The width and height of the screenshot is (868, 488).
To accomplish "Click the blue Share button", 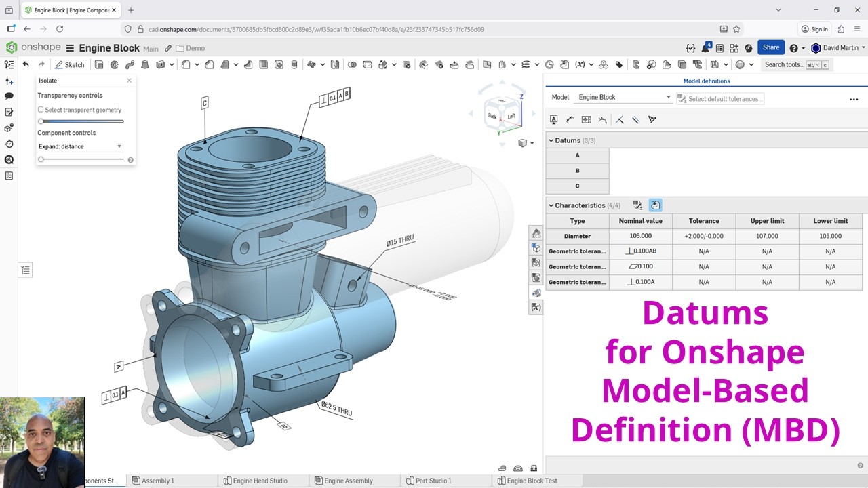I will (771, 47).
